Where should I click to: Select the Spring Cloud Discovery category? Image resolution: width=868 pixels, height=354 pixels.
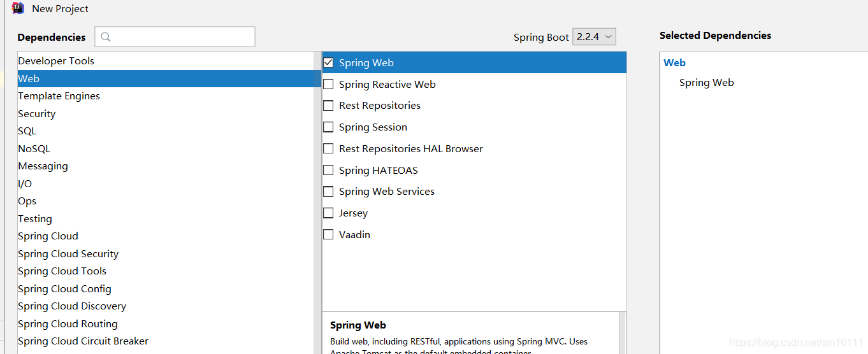point(166,306)
